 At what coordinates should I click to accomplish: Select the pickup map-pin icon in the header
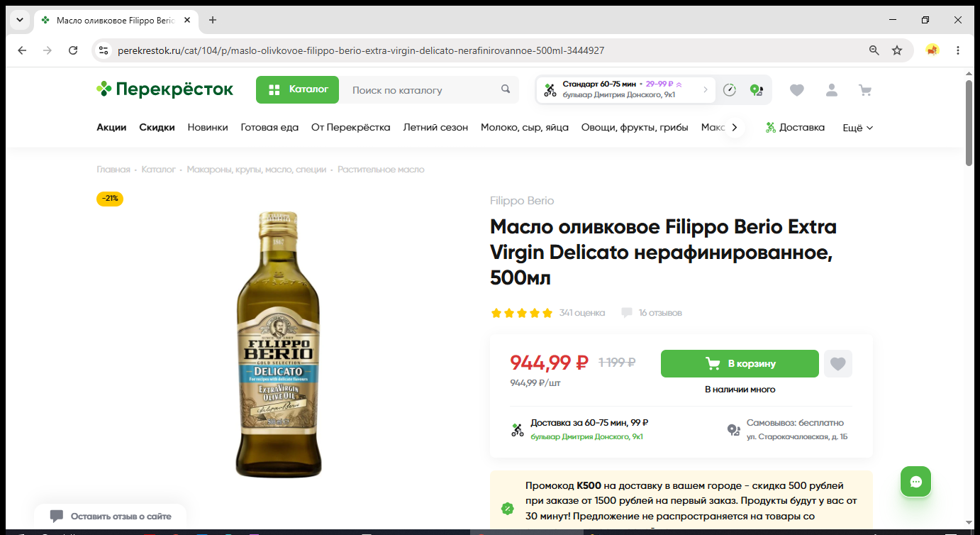(x=756, y=90)
